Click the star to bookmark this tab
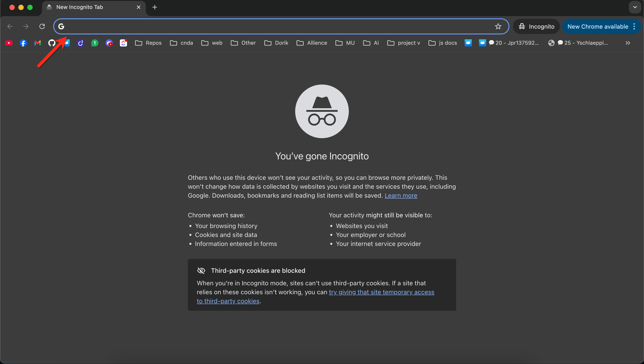The image size is (644, 364). click(498, 26)
